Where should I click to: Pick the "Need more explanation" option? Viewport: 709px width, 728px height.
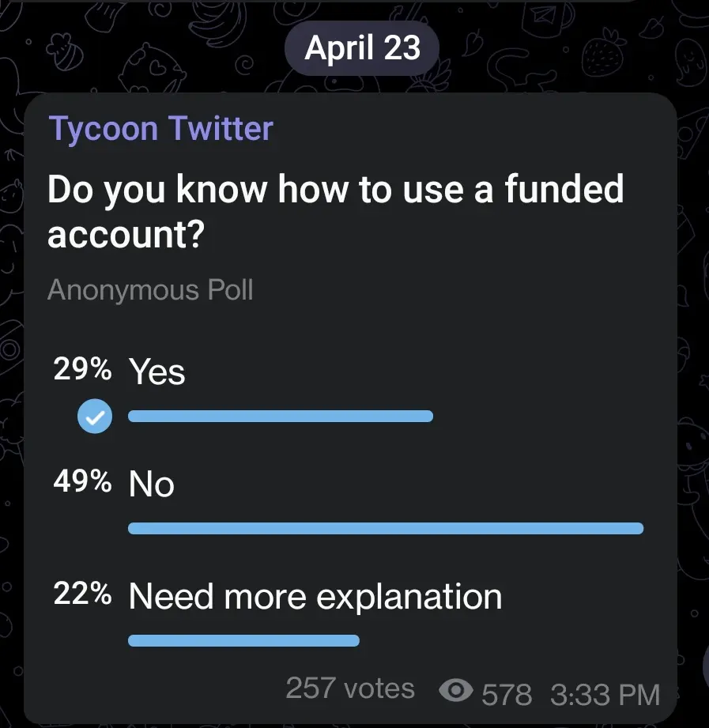point(315,596)
